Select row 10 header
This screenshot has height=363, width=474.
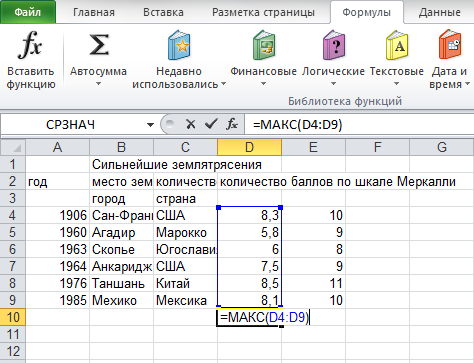tap(13, 317)
